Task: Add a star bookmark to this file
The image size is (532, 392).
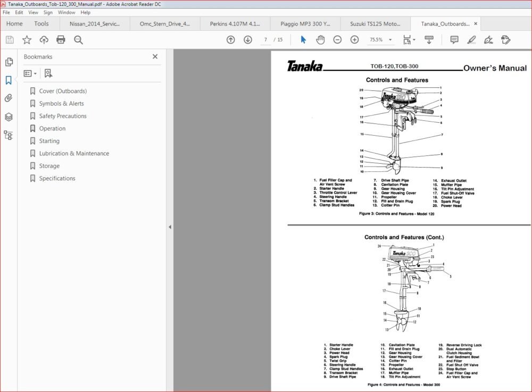Action: click(27, 40)
